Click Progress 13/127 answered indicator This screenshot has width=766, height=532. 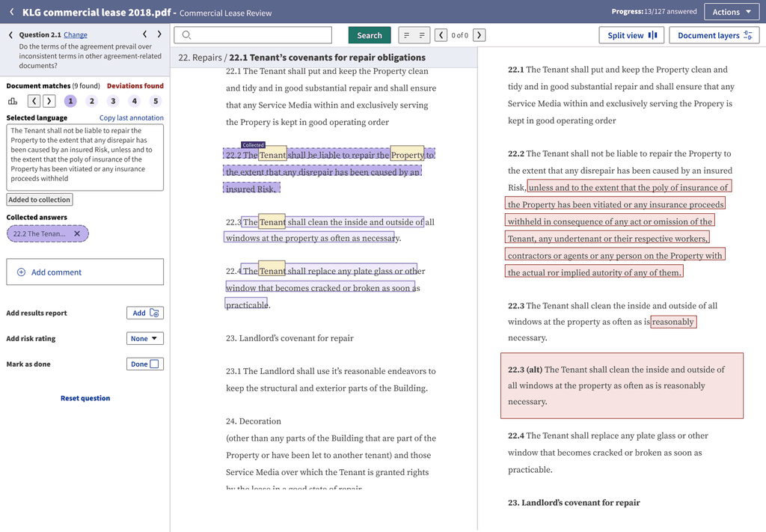coord(654,11)
